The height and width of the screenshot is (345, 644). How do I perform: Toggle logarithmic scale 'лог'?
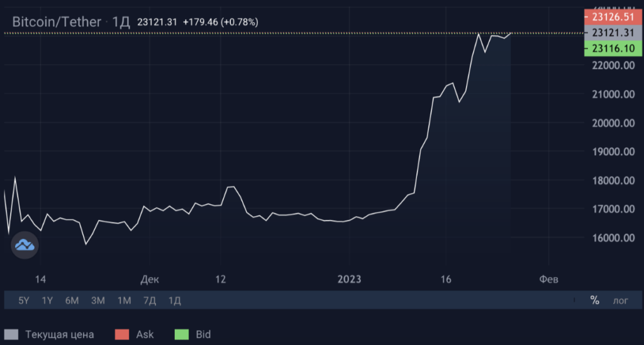tap(620, 300)
